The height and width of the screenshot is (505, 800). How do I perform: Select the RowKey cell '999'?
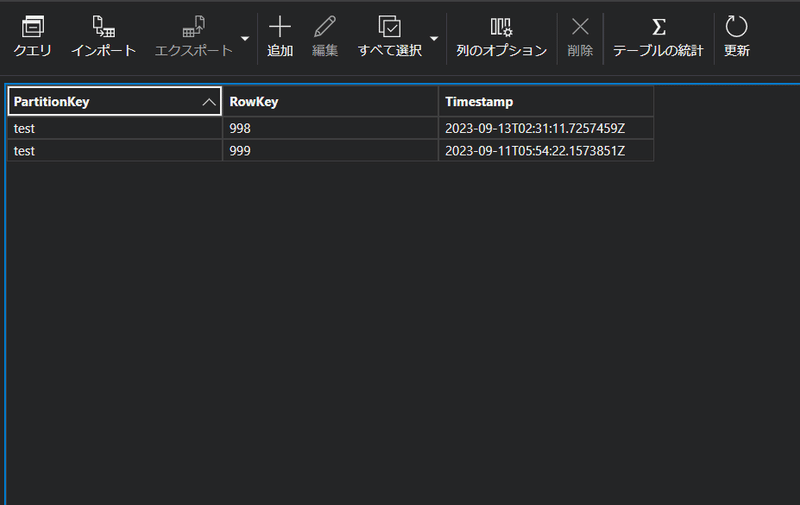point(331,150)
